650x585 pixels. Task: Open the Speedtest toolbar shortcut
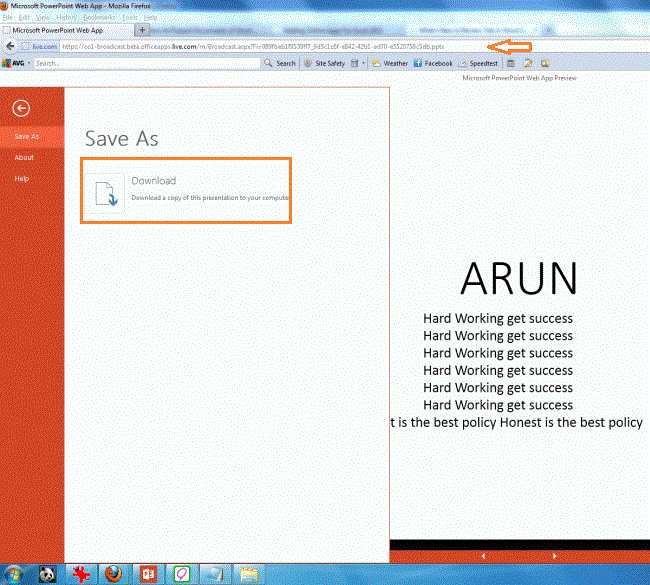478,63
